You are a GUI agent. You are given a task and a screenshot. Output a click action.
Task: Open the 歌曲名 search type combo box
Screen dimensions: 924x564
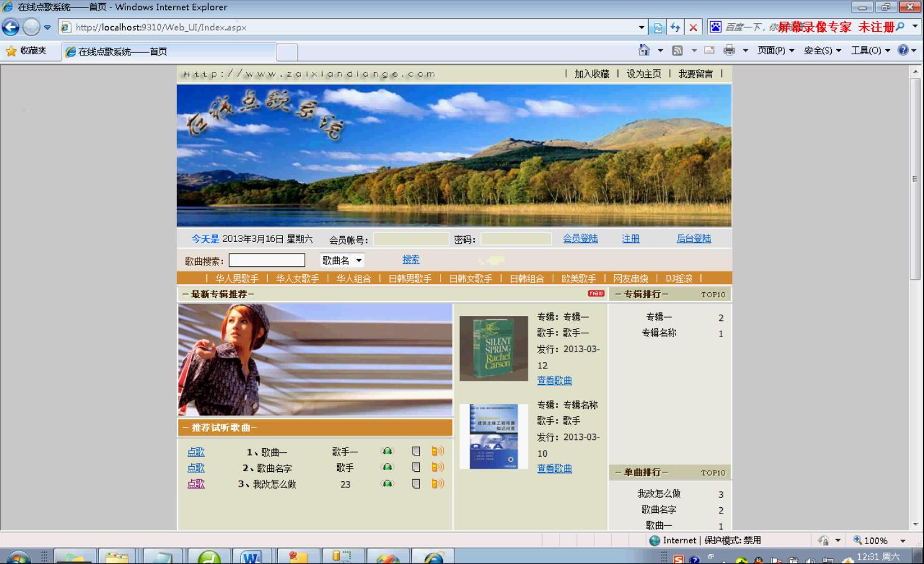click(342, 260)
